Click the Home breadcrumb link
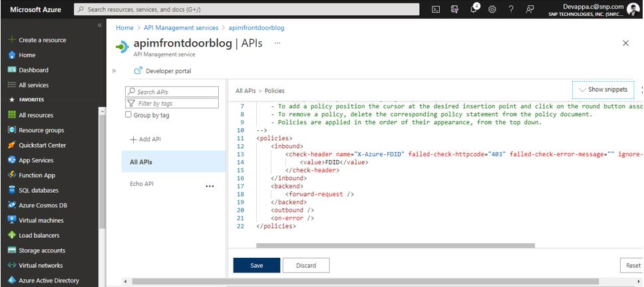The width and height of the screenshot is (644, 287). (x=124, y=28)
